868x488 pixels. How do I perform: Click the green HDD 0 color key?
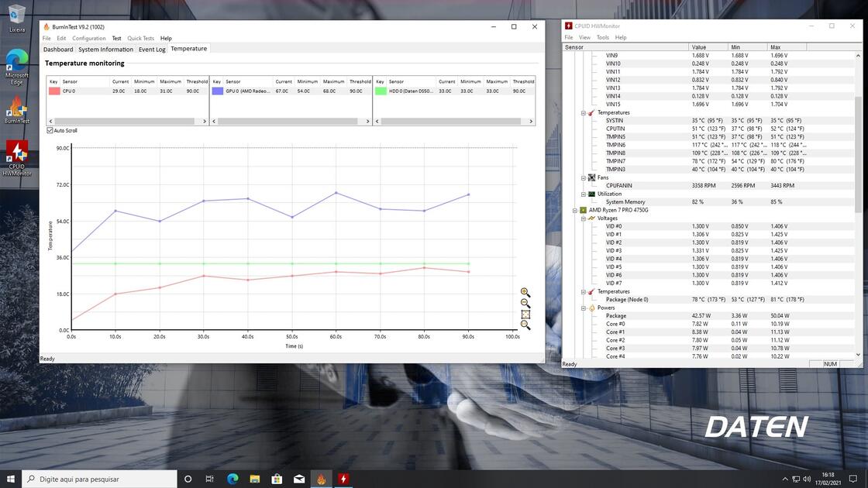[381, 91]
